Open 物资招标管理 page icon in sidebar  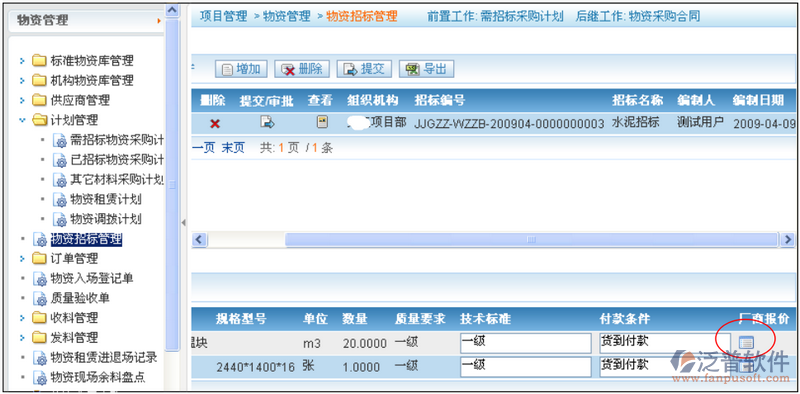[x=40, y=239]
